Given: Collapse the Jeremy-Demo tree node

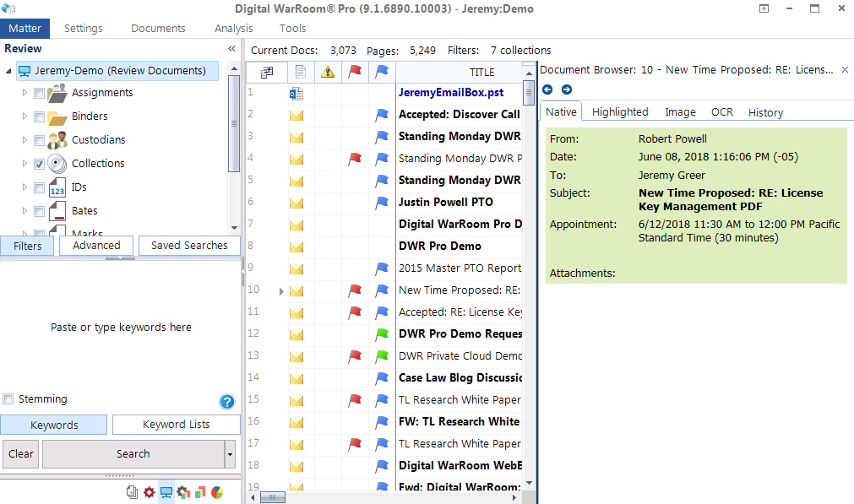Looking at the screenshot, I should click(x=8, y=71).
